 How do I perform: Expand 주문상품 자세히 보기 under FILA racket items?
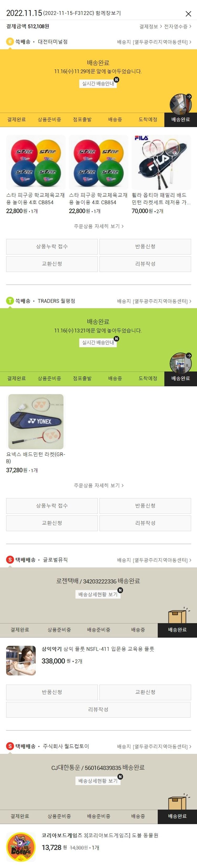tap(98, 226)
